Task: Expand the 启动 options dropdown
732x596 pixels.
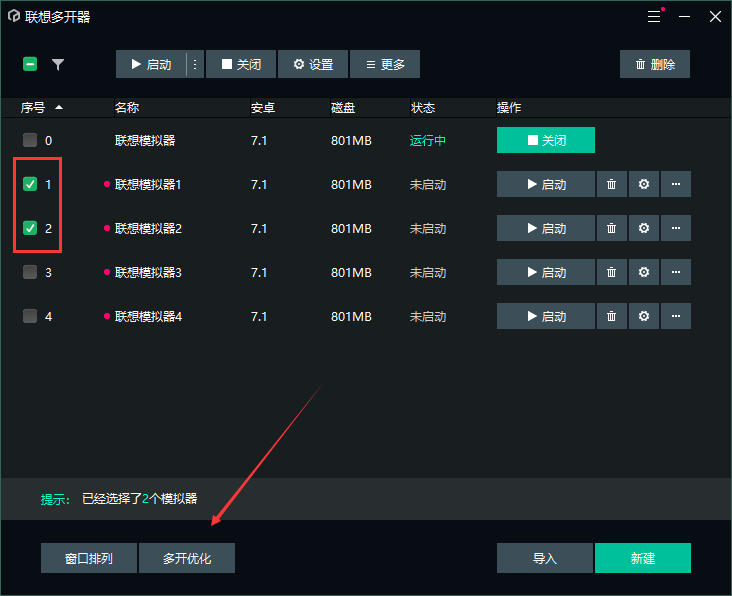Action: click(x=195, y=64)
